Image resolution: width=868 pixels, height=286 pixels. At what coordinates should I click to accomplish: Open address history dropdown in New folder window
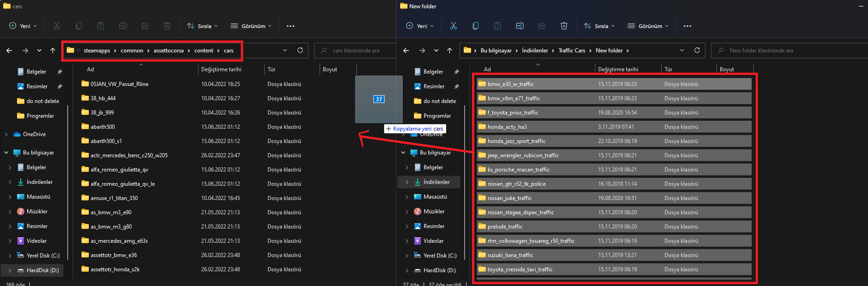point(682,50)
